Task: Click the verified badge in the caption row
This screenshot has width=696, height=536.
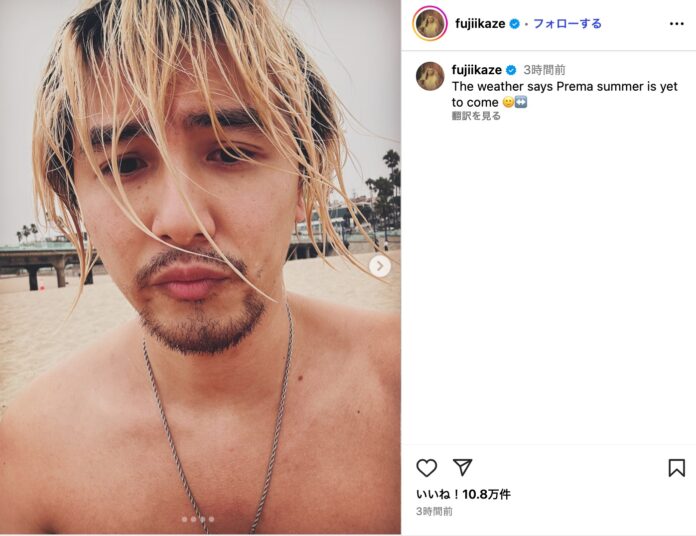Action: (x=511, y=70)
